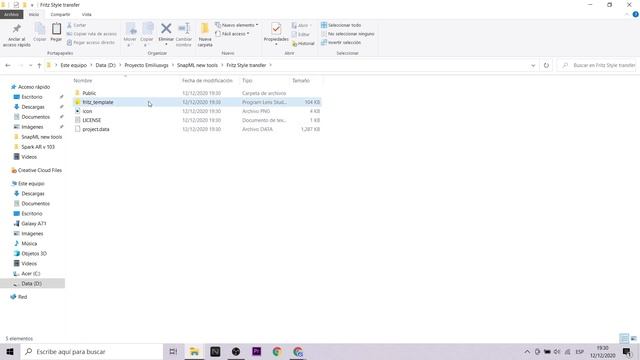The height and width of the screenshot is (360, 640).
Task: Select Este equipo in navigation pane
Action: click(31, 184)
